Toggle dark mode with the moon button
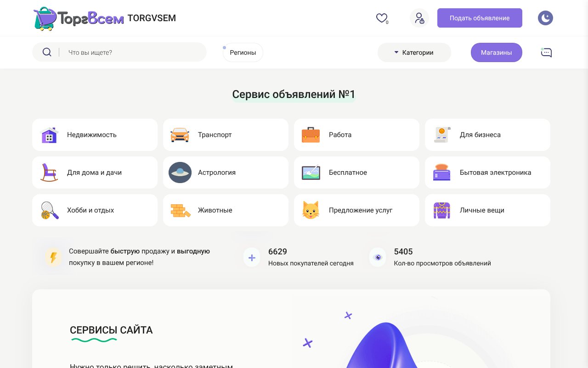 point(545,18)
